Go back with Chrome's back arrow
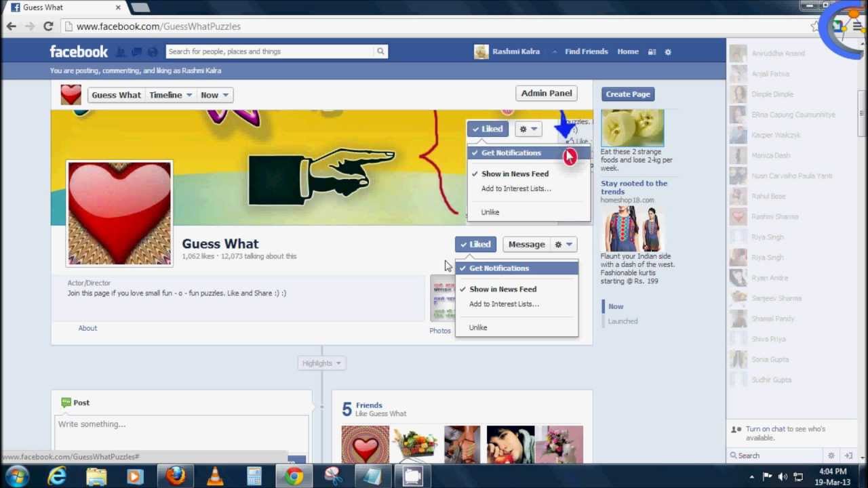The height and width of the screenshot is (488, 868). pos(12,26)
